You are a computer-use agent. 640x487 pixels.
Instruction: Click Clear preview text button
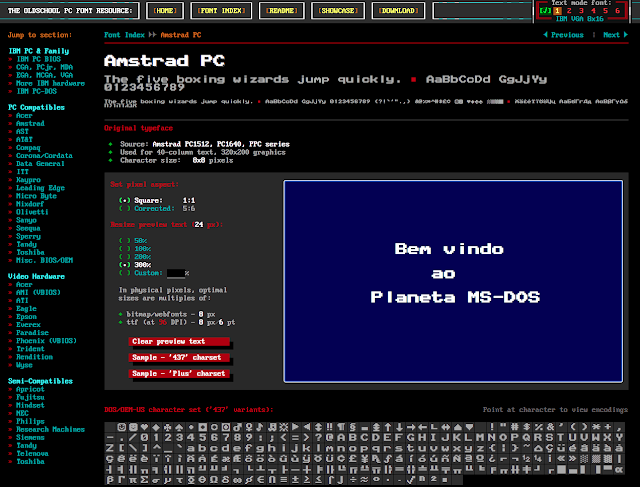click(179, 342)
